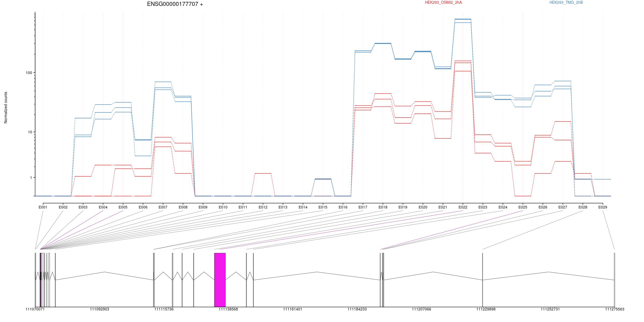Click exon label E013

pos(283,207)
